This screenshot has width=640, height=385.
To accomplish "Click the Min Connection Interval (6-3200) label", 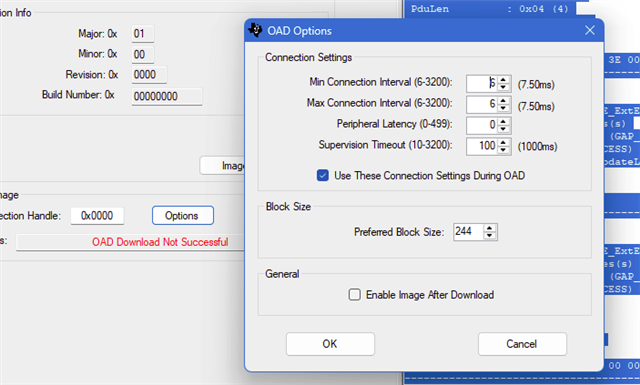I will [x=381, y=82].
